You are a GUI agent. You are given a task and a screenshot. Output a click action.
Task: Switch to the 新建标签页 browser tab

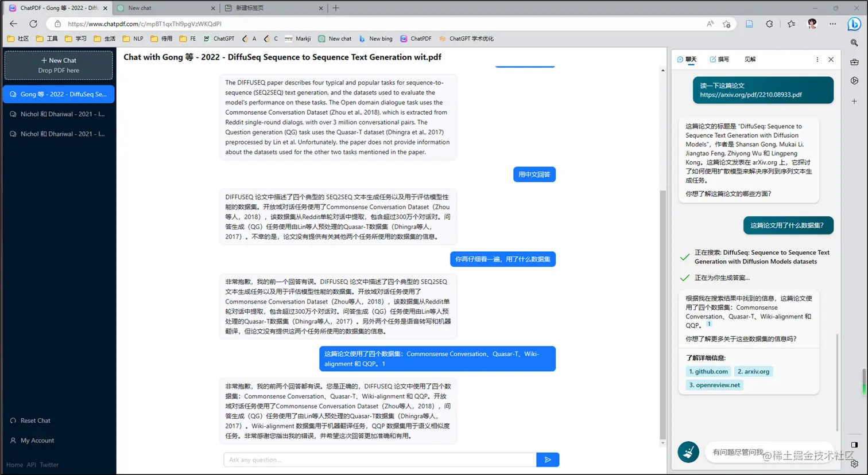click(x=273, y=8)
